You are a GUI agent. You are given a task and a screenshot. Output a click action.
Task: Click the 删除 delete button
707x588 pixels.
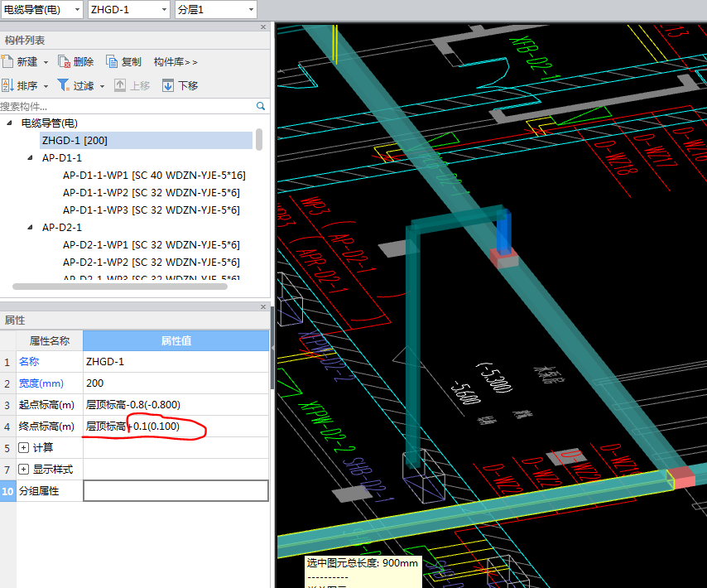(x=76, y=62)
